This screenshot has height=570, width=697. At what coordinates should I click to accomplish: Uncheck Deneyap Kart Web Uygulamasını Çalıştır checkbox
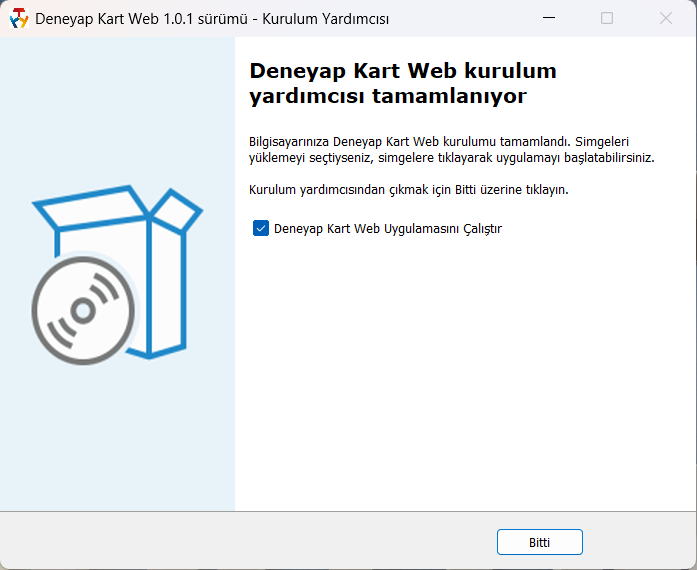[261, 228]
